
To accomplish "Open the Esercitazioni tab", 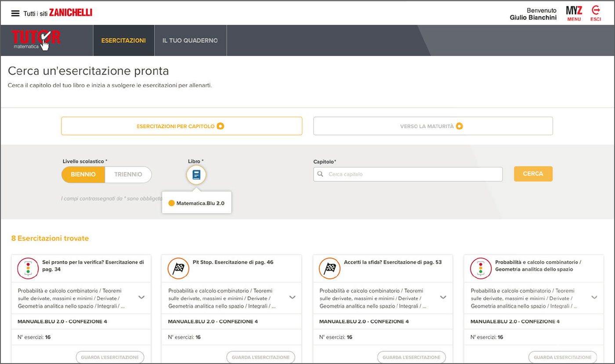I will 123,40.
